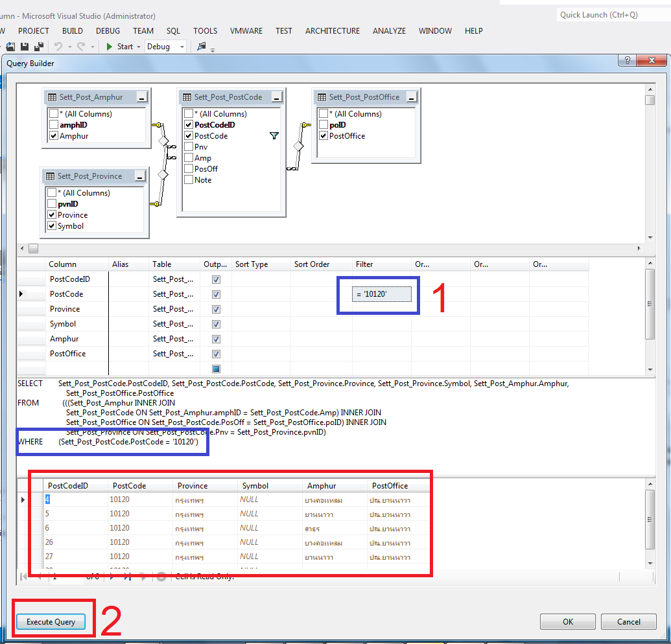Enable the amphID checkbox in Sett_Post_Amphur

(54, 125)
